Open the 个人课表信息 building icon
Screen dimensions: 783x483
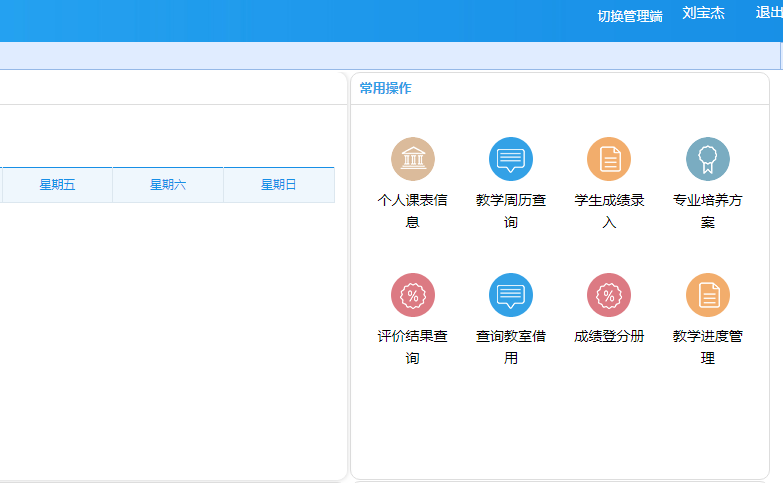pyautogui.click(x=412, y=159)
